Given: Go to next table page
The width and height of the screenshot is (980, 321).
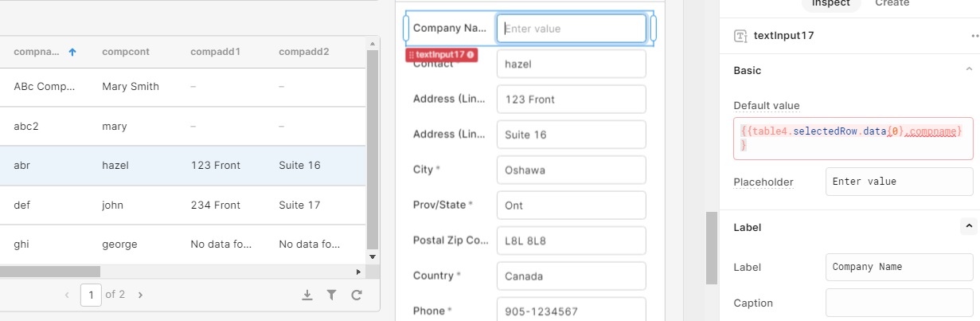Looking at the screenshot, I should pyautogui.click(x=140, y=295).
